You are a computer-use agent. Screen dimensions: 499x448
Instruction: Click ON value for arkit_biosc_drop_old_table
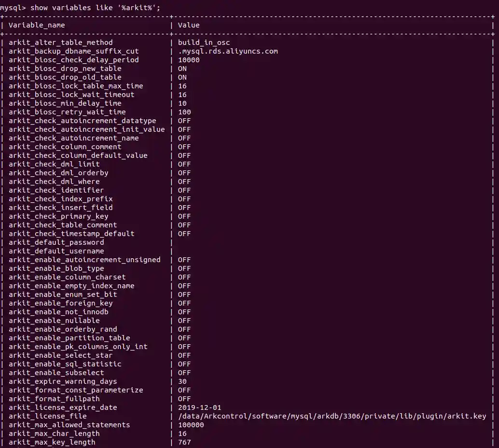(182, 77)
